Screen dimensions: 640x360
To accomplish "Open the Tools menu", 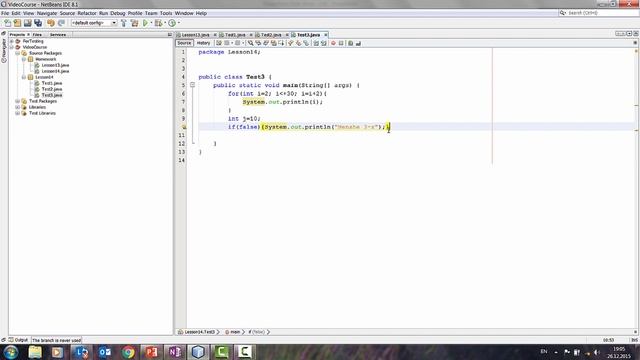I will click(166, 13).
